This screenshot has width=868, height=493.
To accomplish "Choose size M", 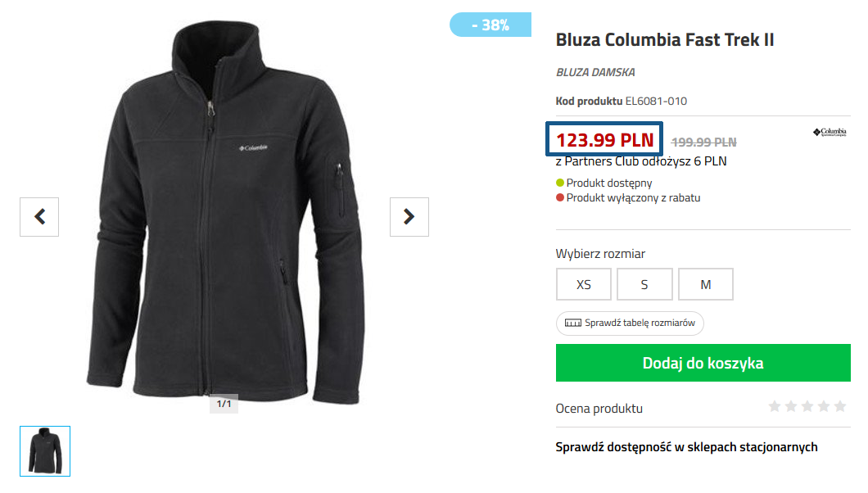I will click(706, 285).
